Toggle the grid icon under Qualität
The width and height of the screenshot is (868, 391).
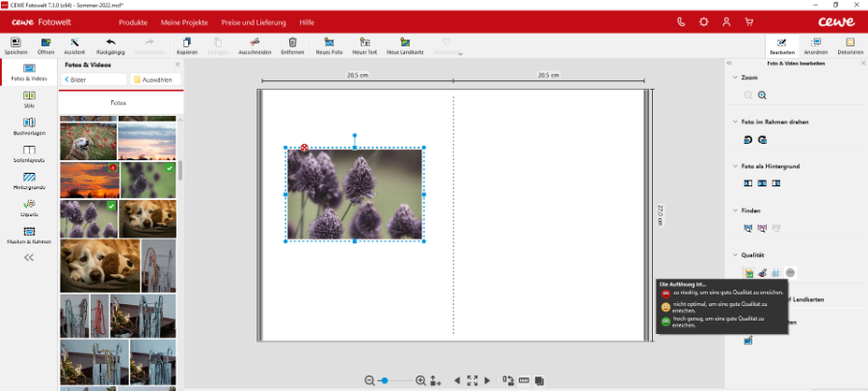pyautogui.click(x=776, y=272)
